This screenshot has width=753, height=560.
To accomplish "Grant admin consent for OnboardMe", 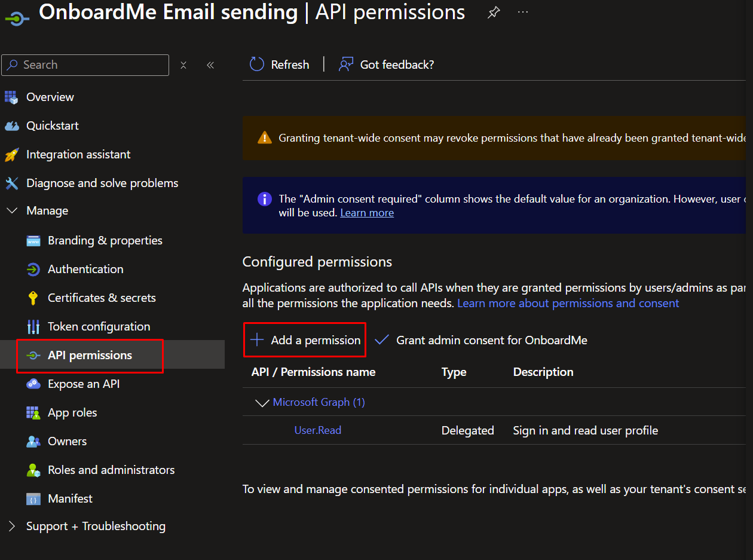I will click(481, 340).
